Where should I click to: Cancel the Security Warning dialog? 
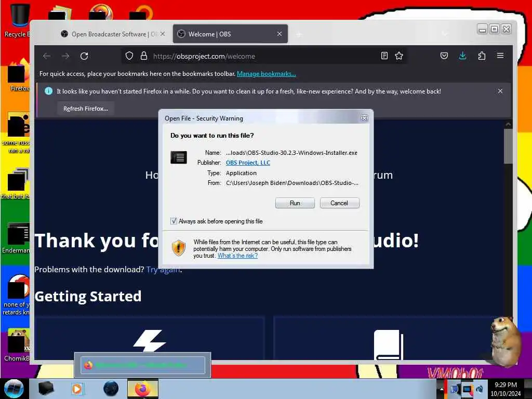click(x=339, y=203)
